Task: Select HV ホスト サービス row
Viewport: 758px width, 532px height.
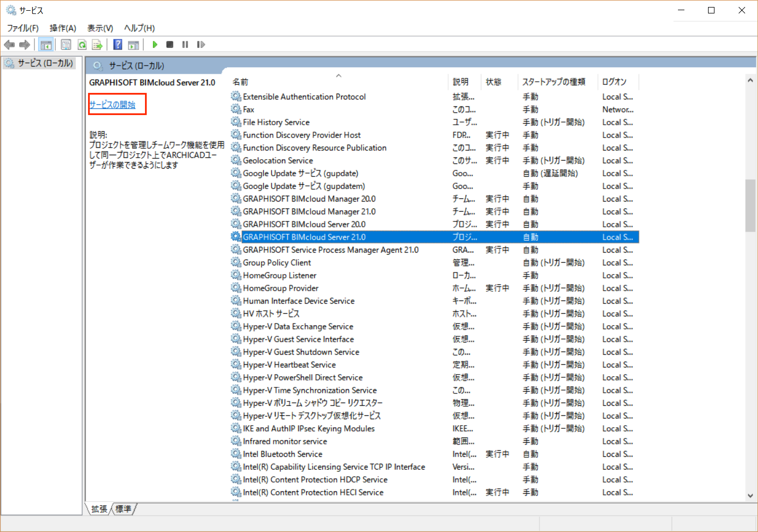Action: click(435, 313)
